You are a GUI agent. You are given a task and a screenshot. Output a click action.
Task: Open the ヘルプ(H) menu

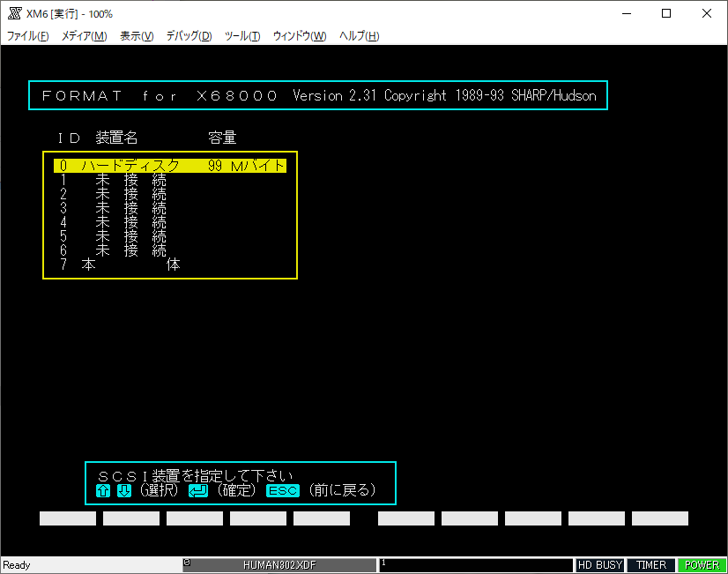pos(360,36)
